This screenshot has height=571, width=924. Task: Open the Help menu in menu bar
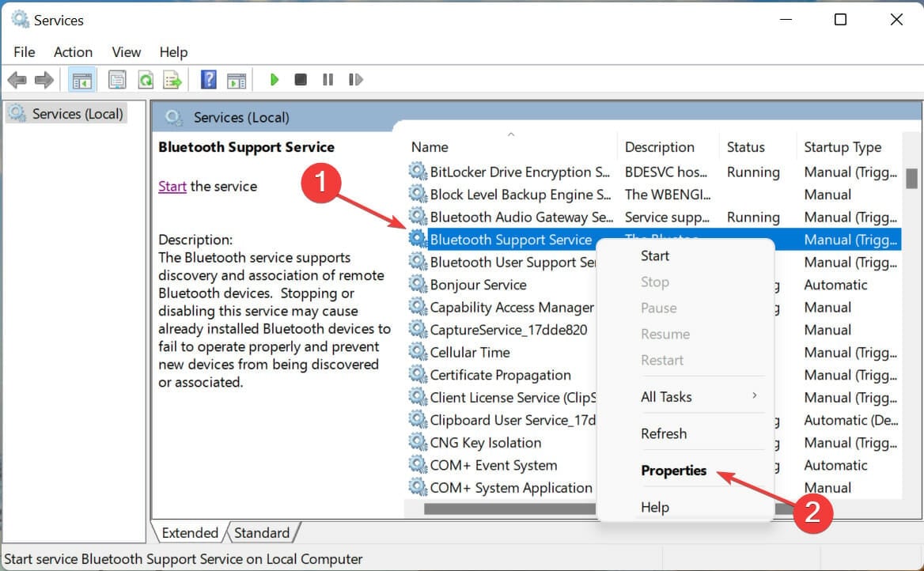173,52
